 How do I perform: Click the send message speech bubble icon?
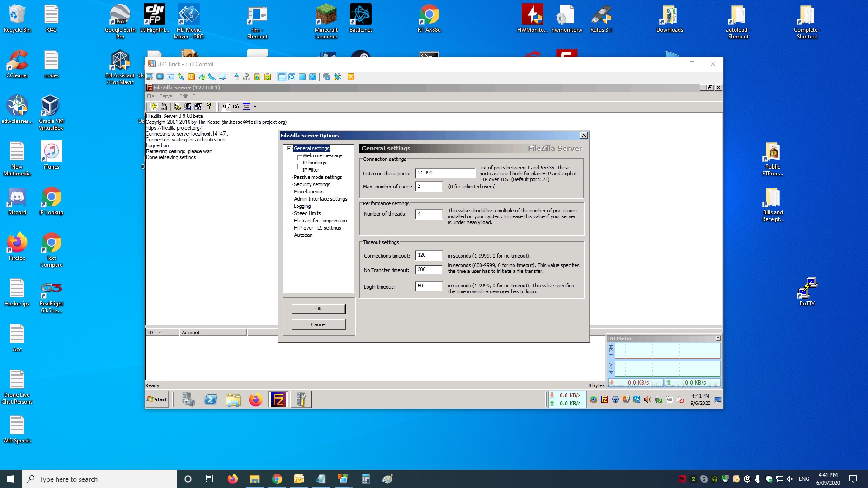[222, 77]
